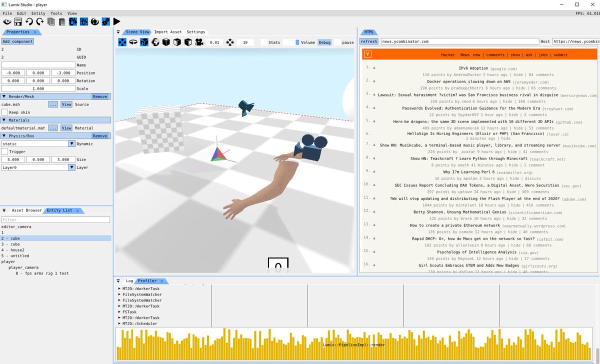The width and height of the screenshot is (600, 364).
Task: Save the scene with floppy disk icon
Action: pos(17,21)
